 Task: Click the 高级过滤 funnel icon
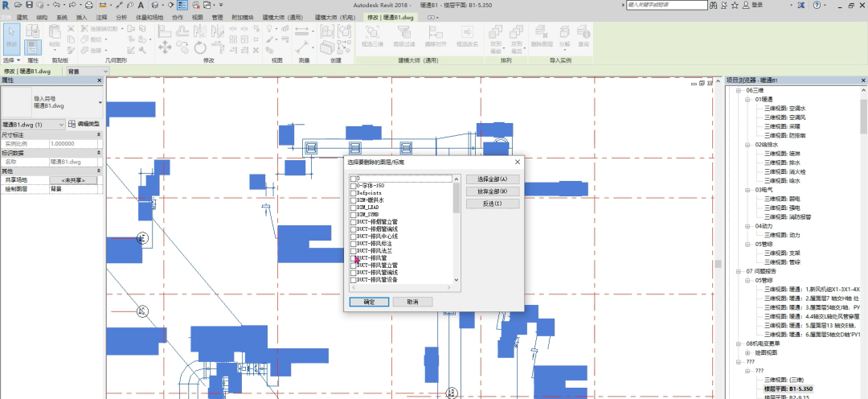[x=403, y=36]
